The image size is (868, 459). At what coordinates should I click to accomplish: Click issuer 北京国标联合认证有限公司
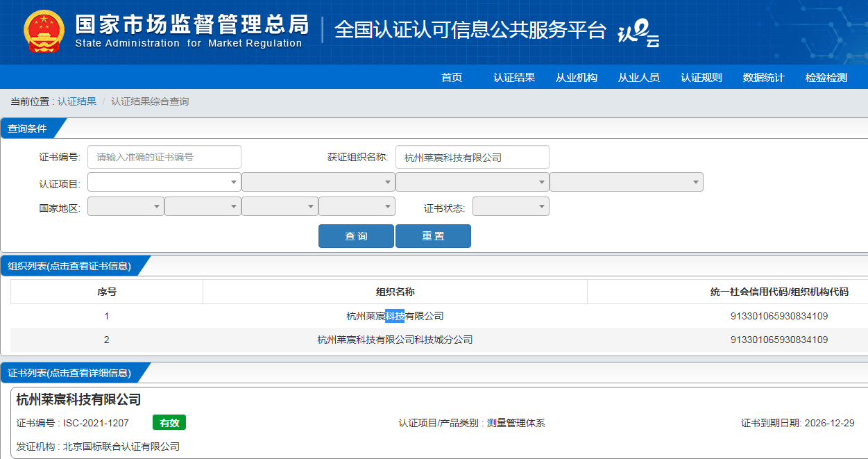121,447
